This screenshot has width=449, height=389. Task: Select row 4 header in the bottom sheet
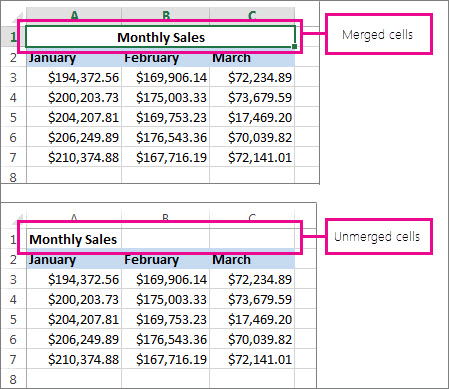point(13,299)
